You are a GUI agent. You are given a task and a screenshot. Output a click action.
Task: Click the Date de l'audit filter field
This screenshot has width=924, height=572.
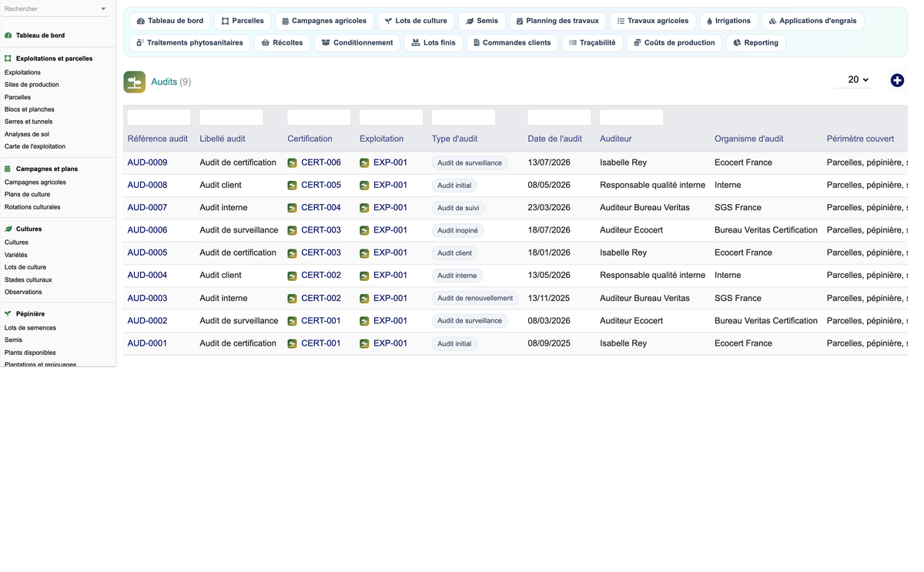point(559,118)
